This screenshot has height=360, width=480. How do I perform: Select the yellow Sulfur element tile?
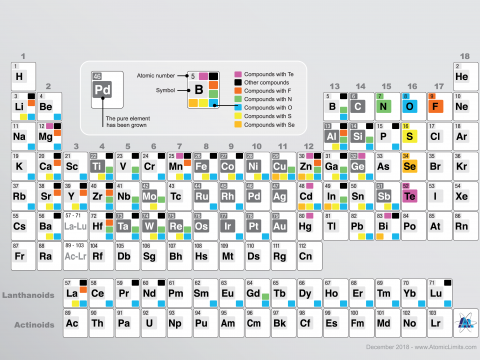(x=414, y=137)
